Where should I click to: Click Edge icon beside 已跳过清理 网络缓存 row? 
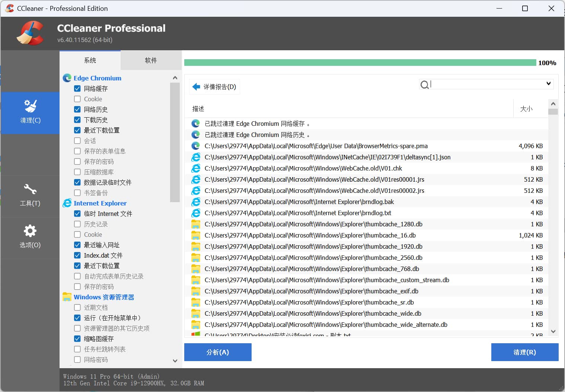tap(196, 124)
